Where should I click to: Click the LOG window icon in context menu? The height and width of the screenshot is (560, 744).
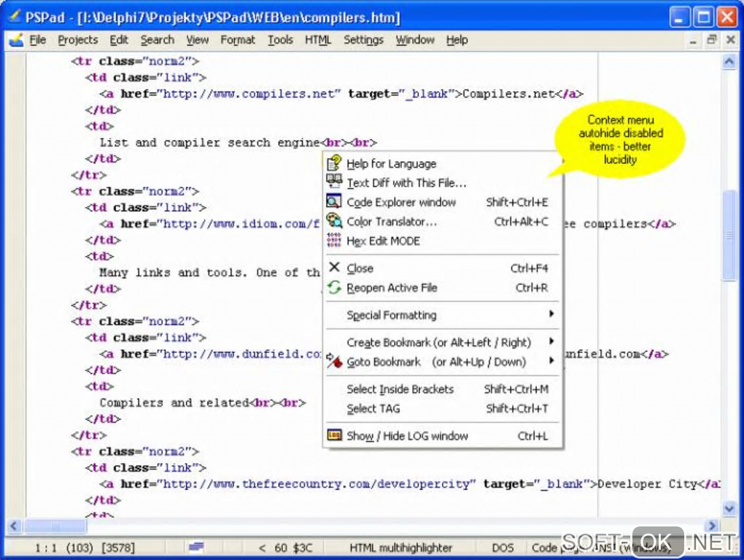click(334, 435)
